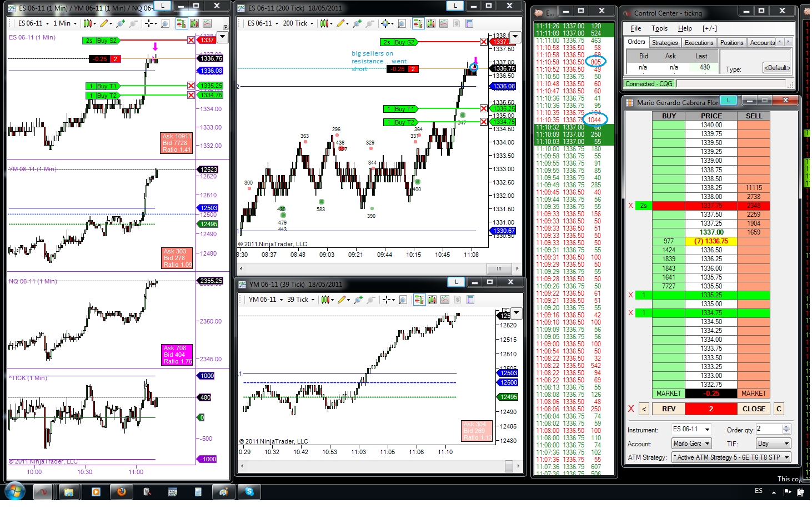Open Firefox from the taskbar
812x508 pixels.
(121, 492)
